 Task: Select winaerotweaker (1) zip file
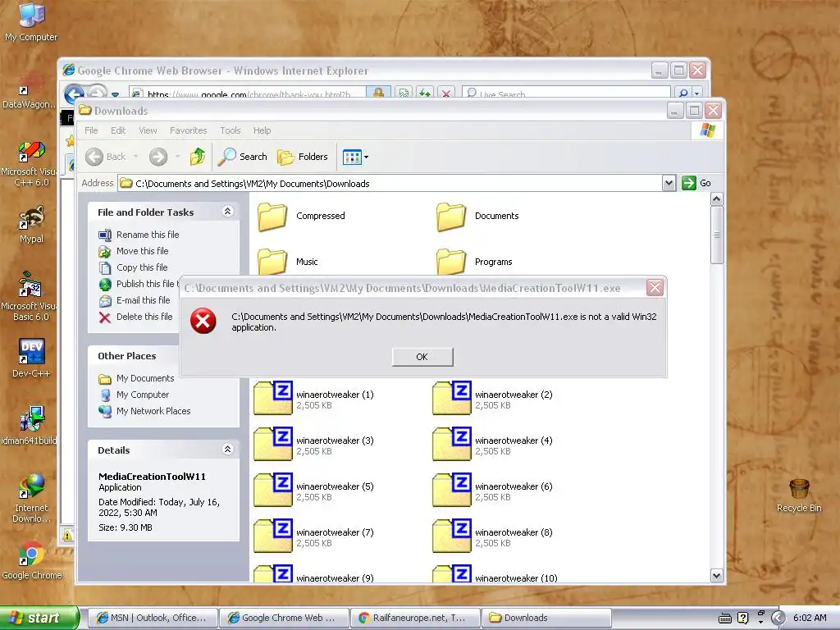(x=313, y=399)
